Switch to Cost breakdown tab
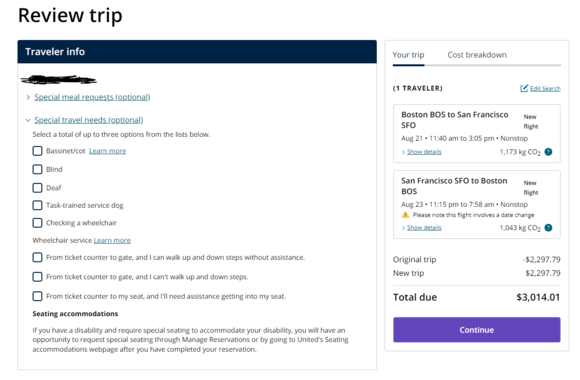580x380 pixels. (477, 55)
